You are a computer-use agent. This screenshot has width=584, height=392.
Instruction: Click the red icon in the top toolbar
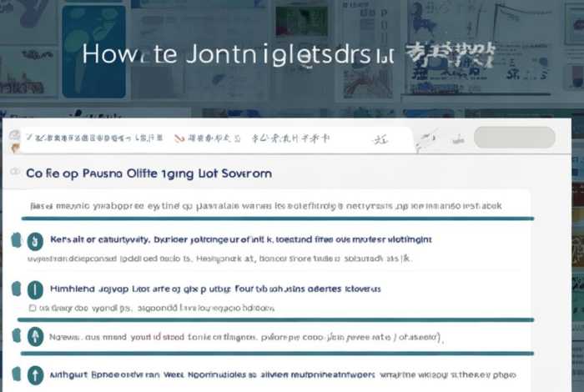coord(177,137)
